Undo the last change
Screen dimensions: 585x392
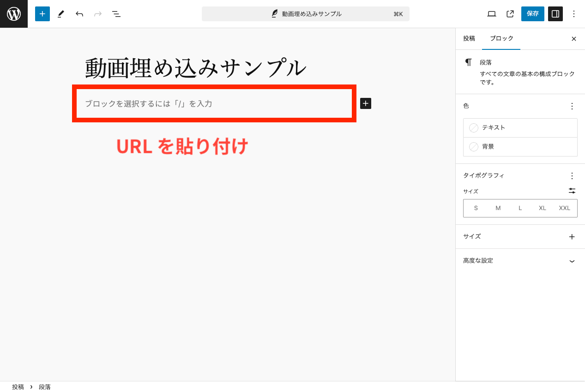click(79, 14)
